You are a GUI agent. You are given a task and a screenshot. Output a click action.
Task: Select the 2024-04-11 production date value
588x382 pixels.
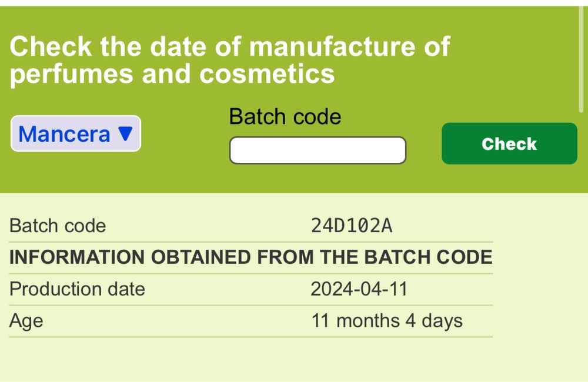tap(359, 289)
